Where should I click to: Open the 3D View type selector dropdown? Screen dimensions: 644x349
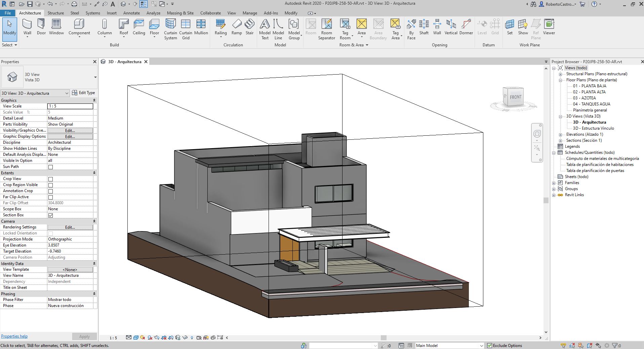(x=95, y=77)
